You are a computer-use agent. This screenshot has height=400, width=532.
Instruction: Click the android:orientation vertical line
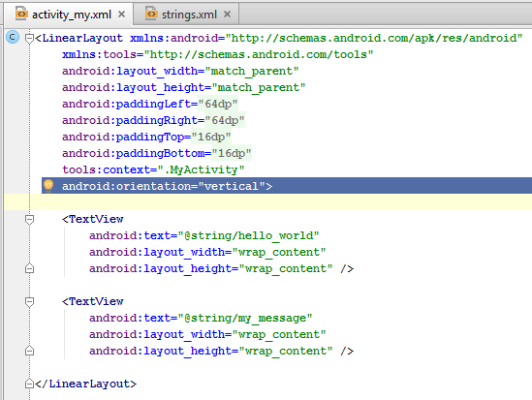tap(287, 186)
